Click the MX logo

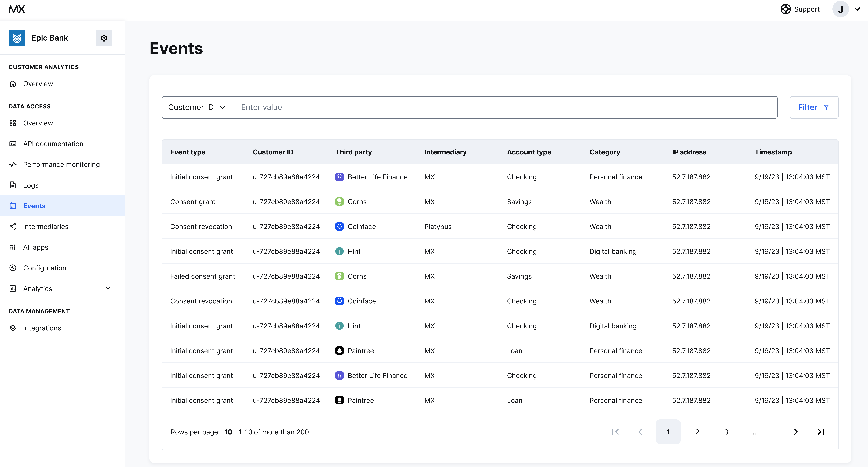[17, 9]
